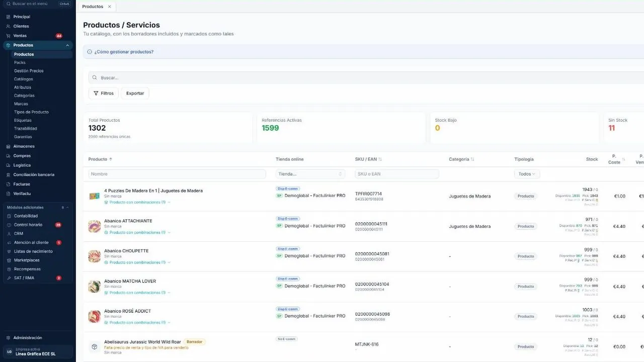Close the Productos tab
The height and width of the screenshot is (362, 644).
point(110,7)
